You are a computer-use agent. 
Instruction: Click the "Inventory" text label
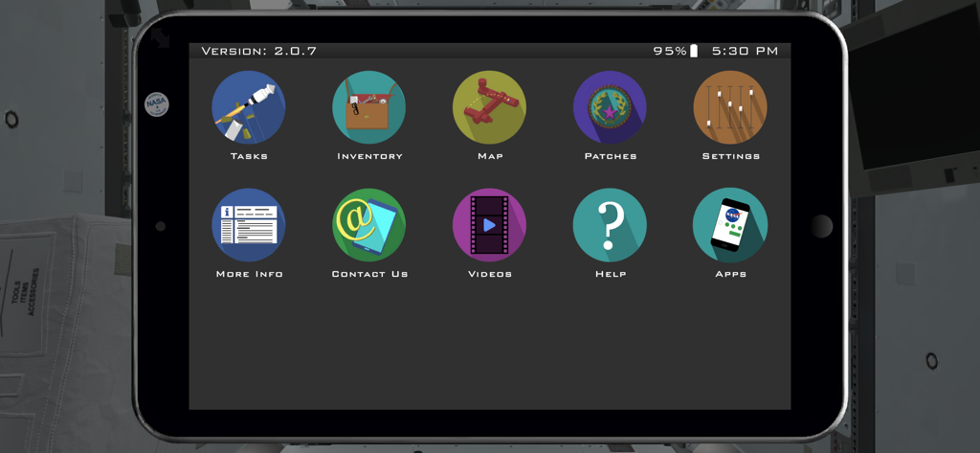click(369, 156)
